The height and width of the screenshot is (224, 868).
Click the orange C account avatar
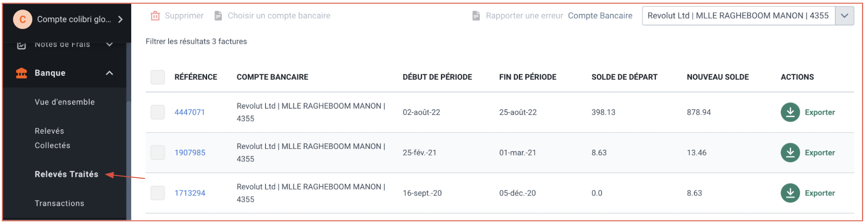coord(23,19)
